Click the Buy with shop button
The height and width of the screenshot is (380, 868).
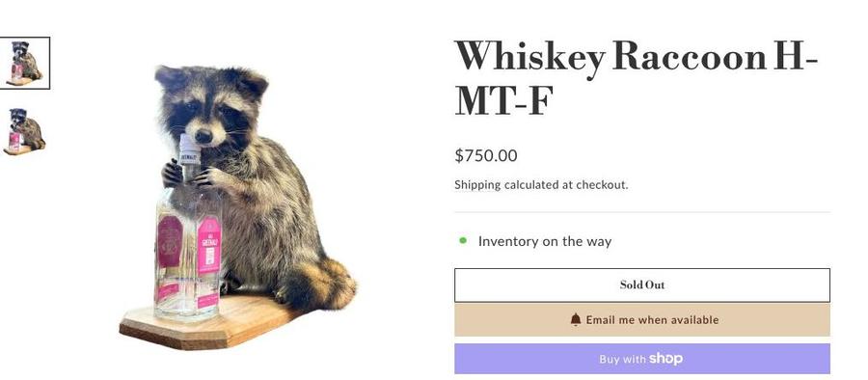point(642,359)
